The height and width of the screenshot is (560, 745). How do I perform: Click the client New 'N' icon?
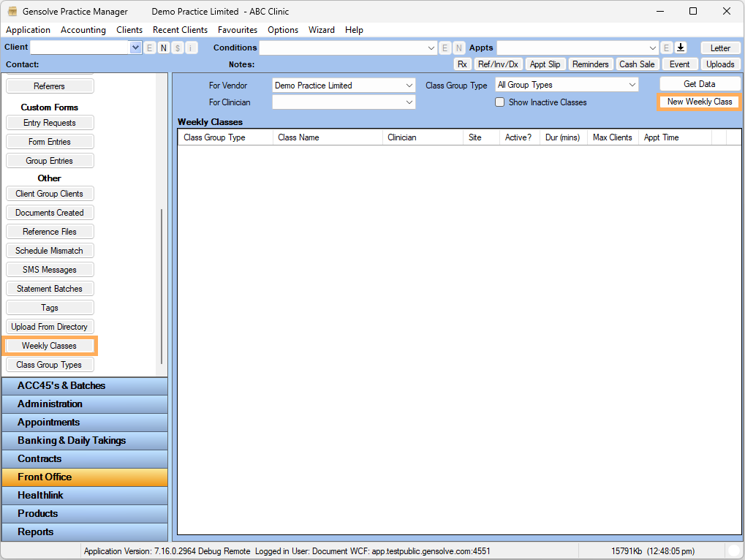tap(164, 48)
